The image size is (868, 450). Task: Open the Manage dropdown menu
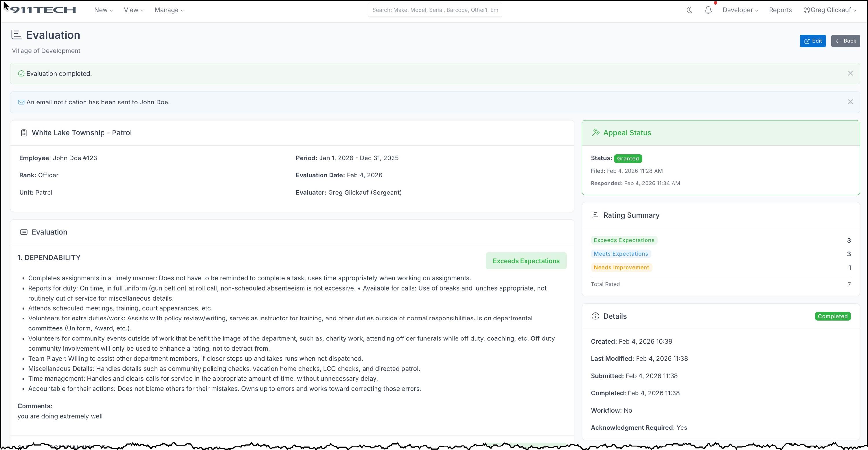point(169,10)
